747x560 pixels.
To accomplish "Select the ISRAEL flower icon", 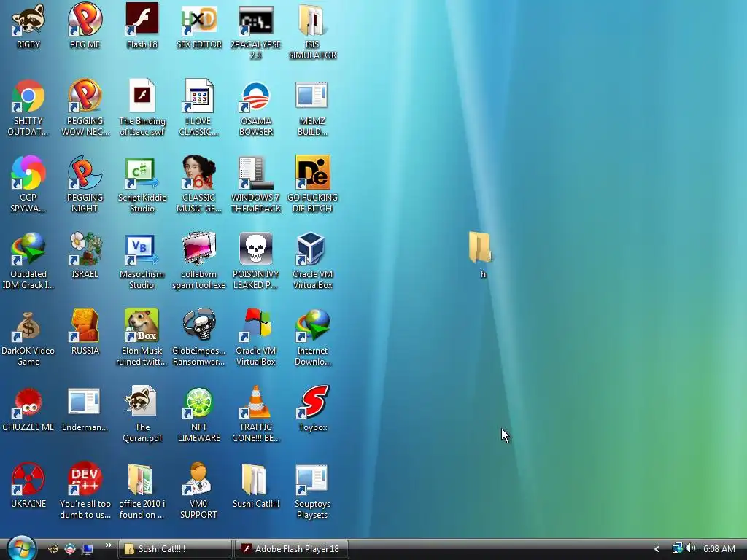I will click(85, 249).
